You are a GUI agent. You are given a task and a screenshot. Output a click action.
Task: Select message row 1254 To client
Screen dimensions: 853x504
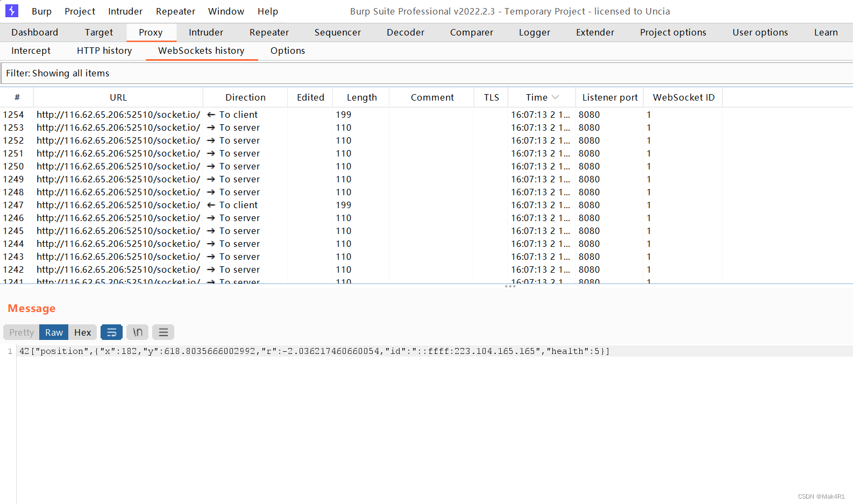point(361,115)
